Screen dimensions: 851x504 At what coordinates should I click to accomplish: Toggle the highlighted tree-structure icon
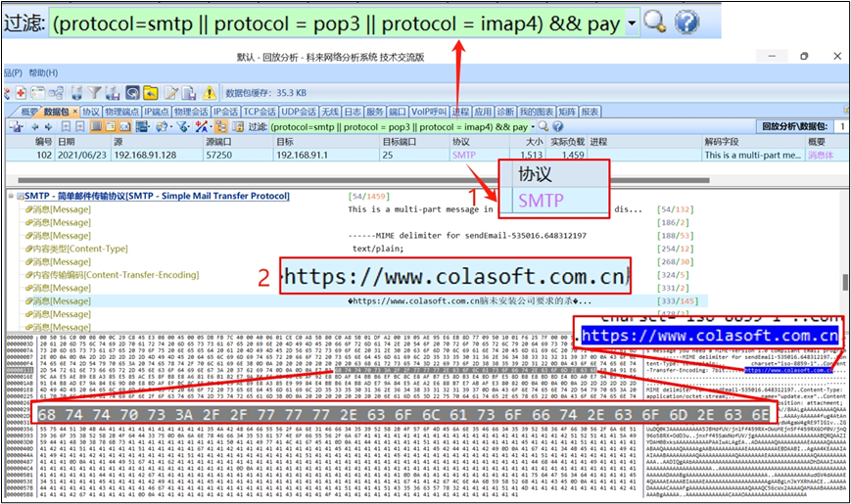221,126
